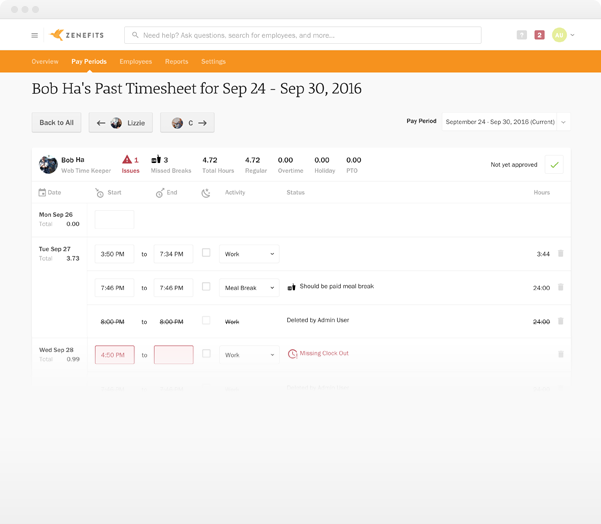Edit the 7:34 PM end time
Image resolution: width=601 pixels, height=524 pixels.
(x=173, y=254)
